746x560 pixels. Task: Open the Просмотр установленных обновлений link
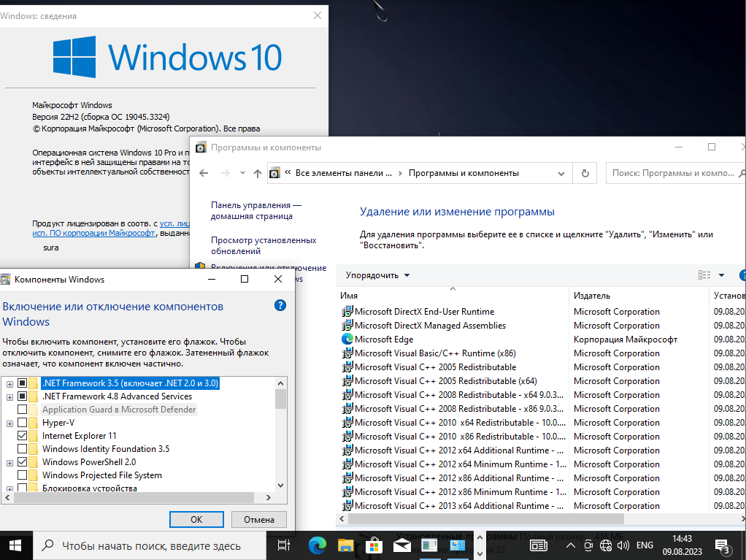(x=264, y=245)
